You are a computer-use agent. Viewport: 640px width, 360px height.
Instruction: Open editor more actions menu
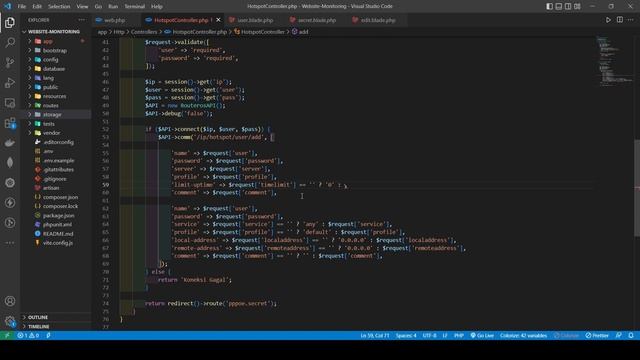[631, 20]
